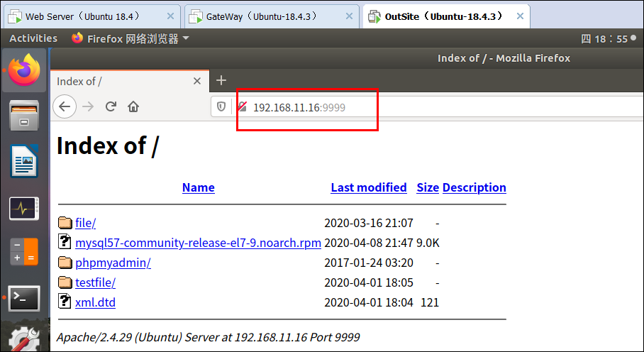Click the folder icon beside phpmyadmin/

pyautogui.click(x=65, y=263)
